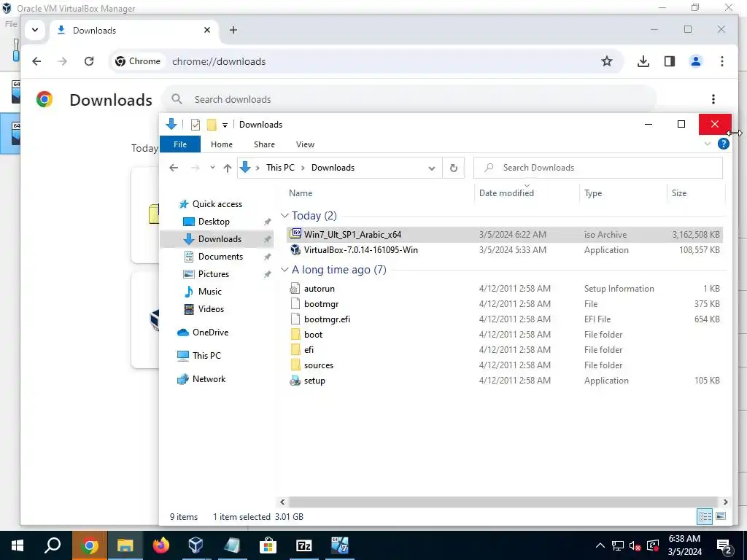The width and height of the screenshot is (747, 560).
Task: Select the bootmgr file
Action: coord(505,304)
